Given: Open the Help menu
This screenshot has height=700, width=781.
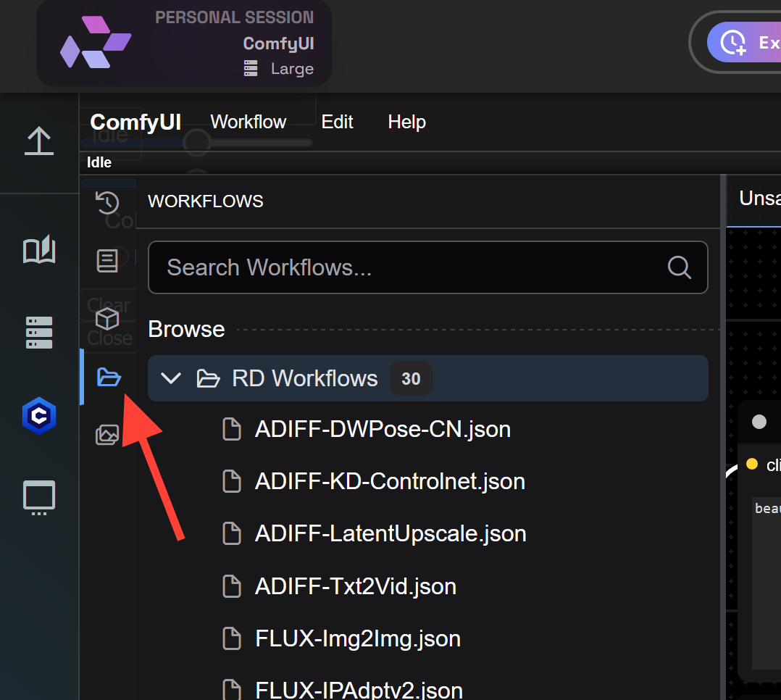Looking at the screenshot, I should tap(406, 122).
